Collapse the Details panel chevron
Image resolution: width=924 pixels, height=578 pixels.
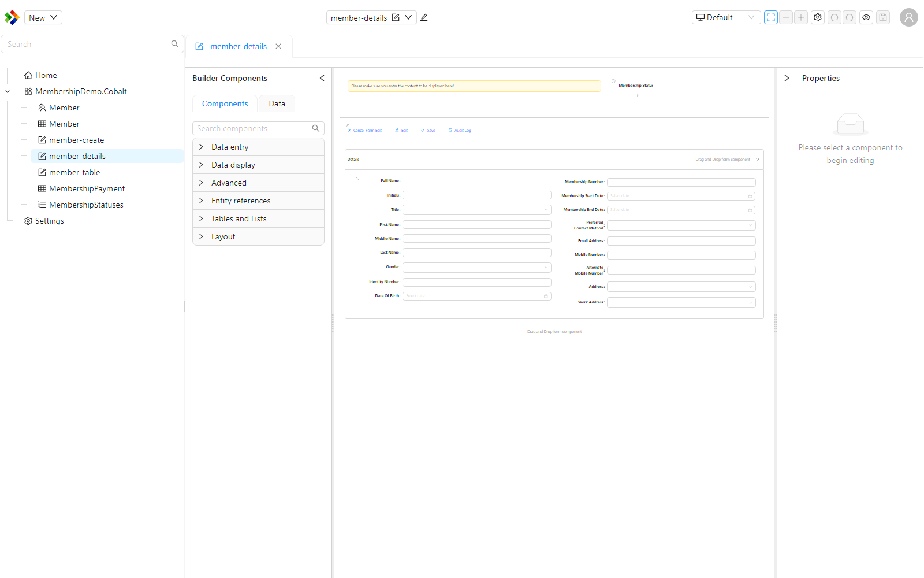[x=758, y=160]
